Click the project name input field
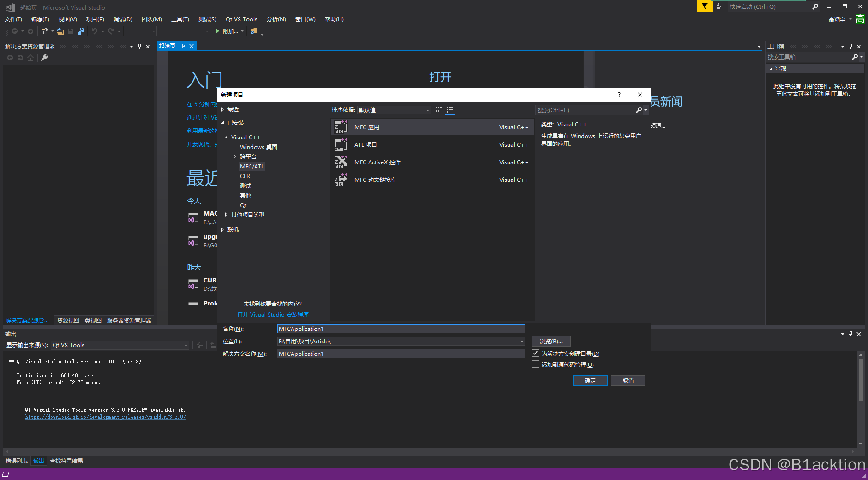 (401, 329)
